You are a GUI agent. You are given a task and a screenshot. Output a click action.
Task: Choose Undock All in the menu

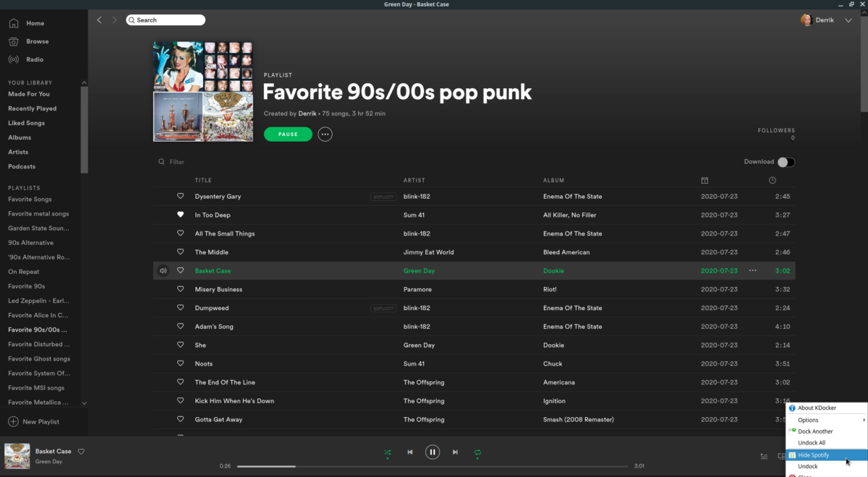coord(827,443)
